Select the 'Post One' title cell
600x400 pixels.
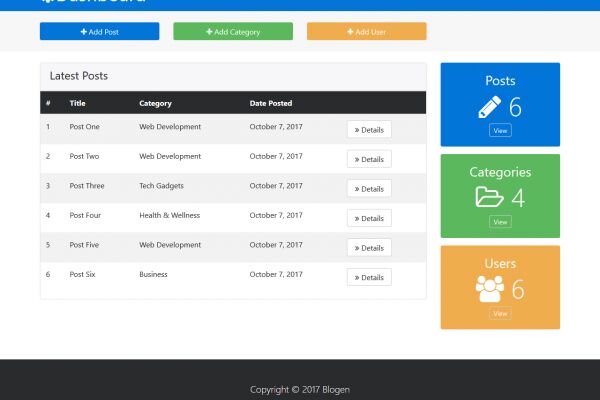(85, 127)
